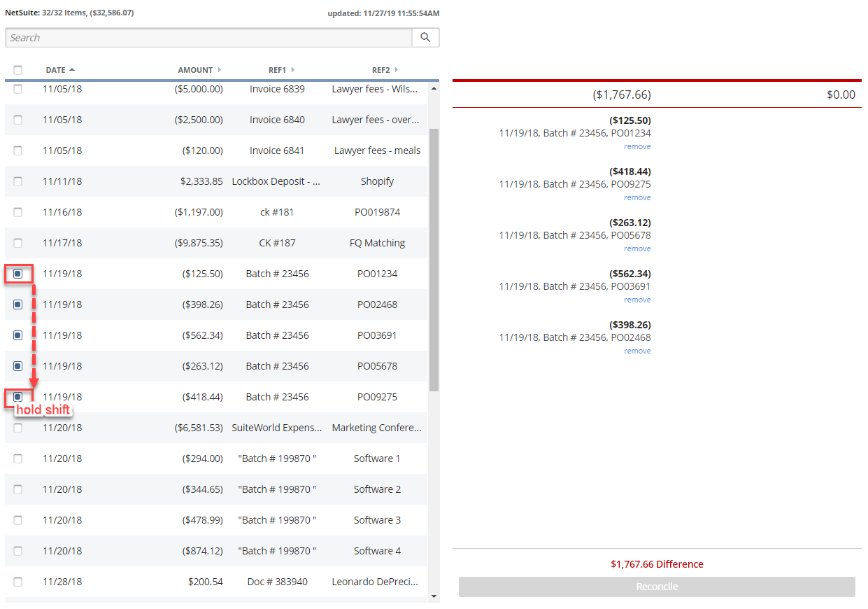Tick the Software 3 row checkbox
This screenshot has width=868, height=609.
(18, 520)
